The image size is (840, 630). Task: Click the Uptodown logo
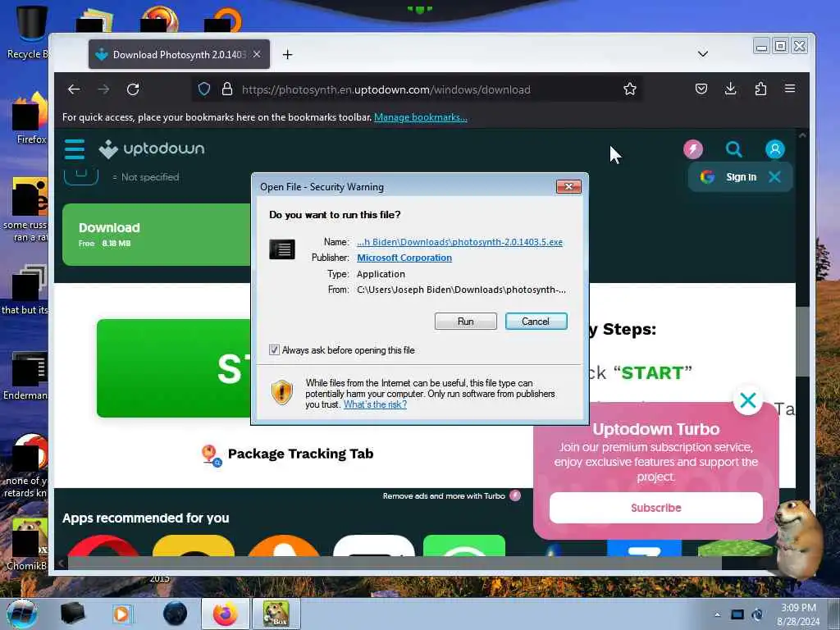[152, 149]
